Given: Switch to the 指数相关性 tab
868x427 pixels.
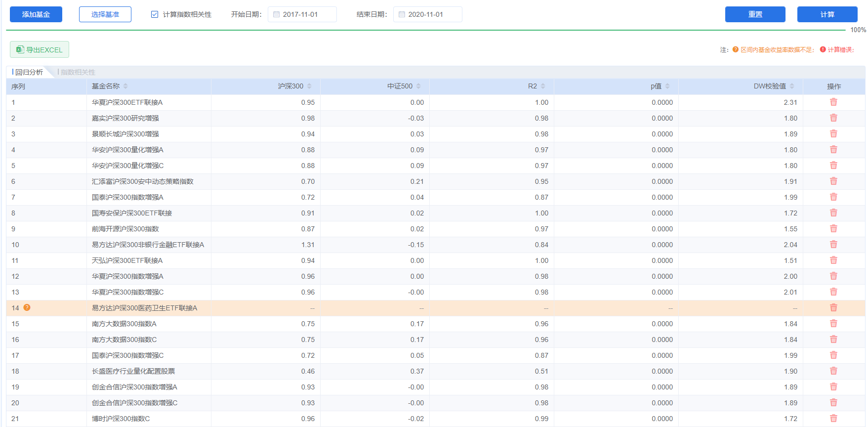Looking at the screenshot, I should click(78, 72).
